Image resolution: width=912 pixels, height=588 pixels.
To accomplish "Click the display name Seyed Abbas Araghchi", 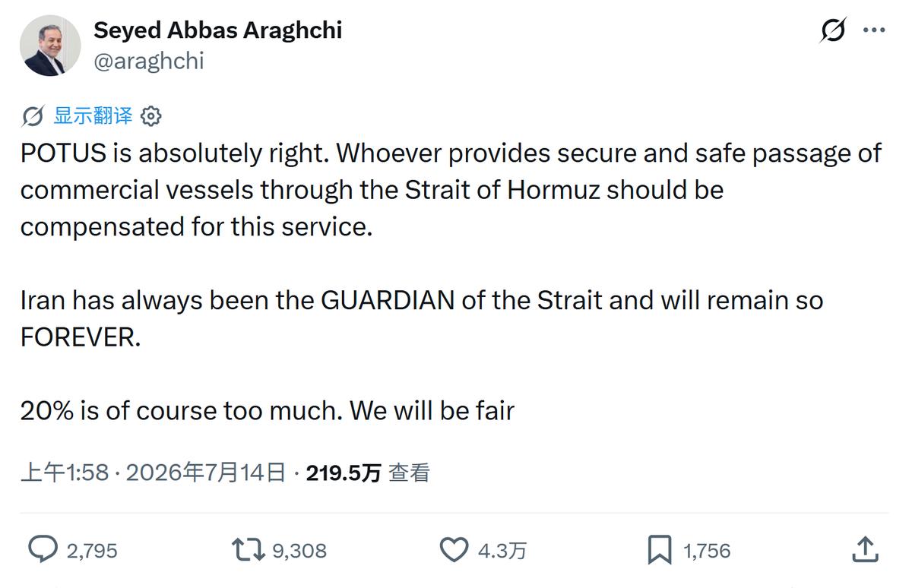I will pos(217,30).
